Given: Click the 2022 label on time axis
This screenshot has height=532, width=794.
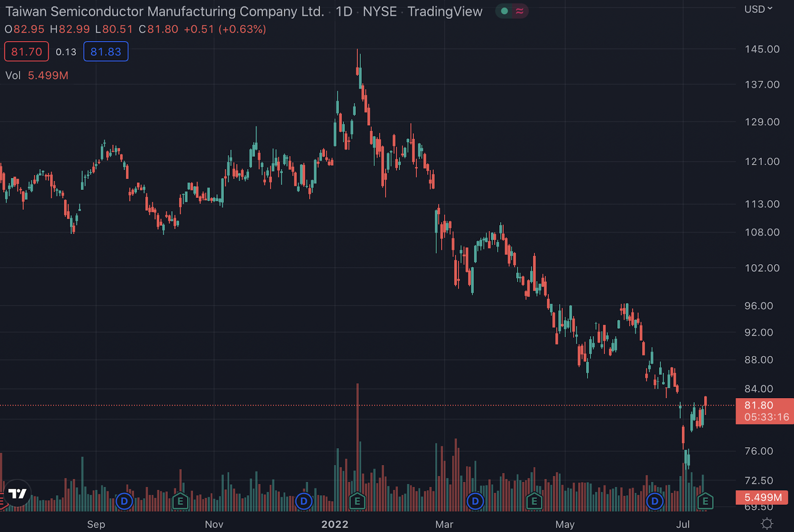Looking at the screenshot, I should click(335, 524).
